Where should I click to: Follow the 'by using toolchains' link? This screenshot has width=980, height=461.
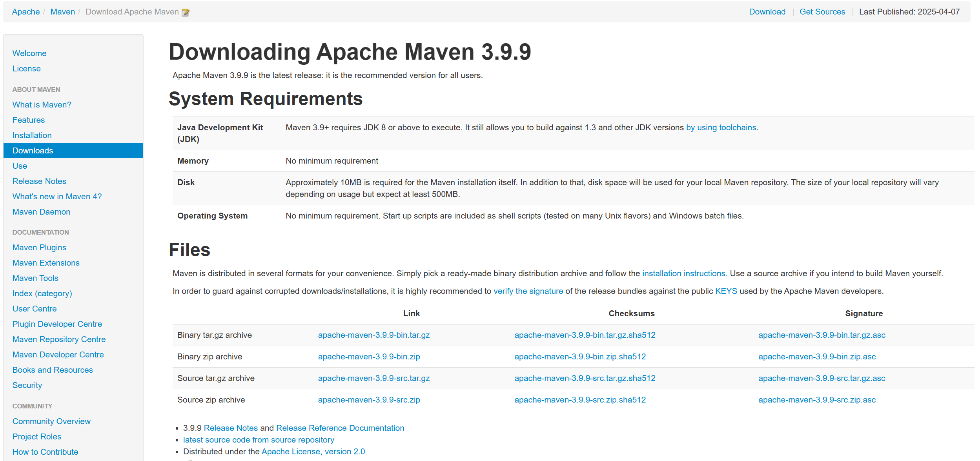coord(721,128)
